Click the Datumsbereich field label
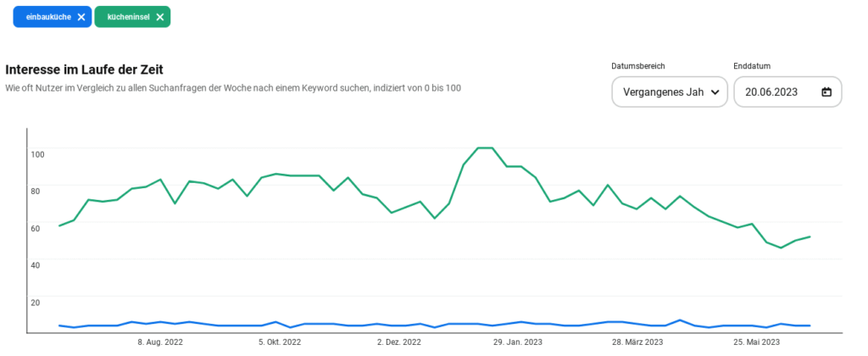Screen dimensions: 868x356 point(636,66)
